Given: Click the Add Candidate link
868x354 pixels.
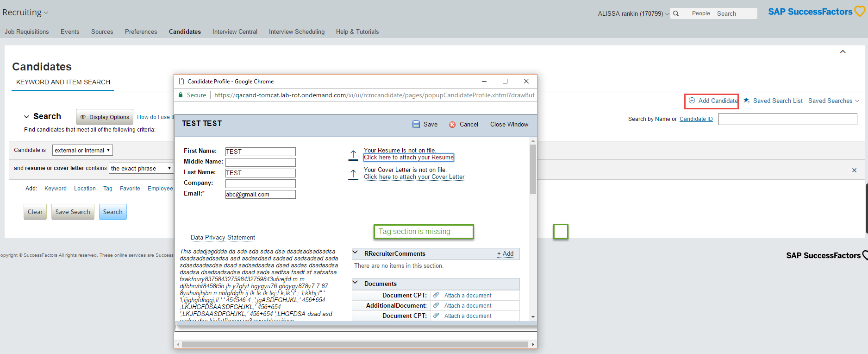Looking at the screenshot, I should coord(718,101).
